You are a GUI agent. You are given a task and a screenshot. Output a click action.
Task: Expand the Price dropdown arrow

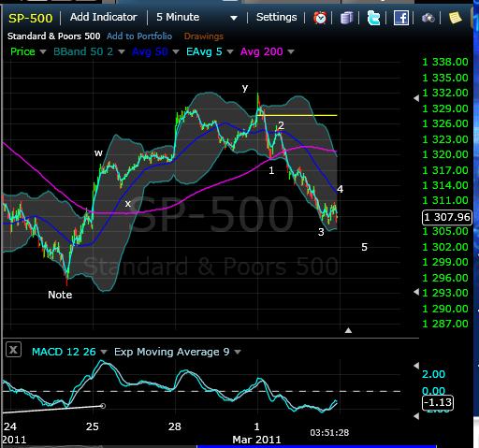tap(43, 51)
